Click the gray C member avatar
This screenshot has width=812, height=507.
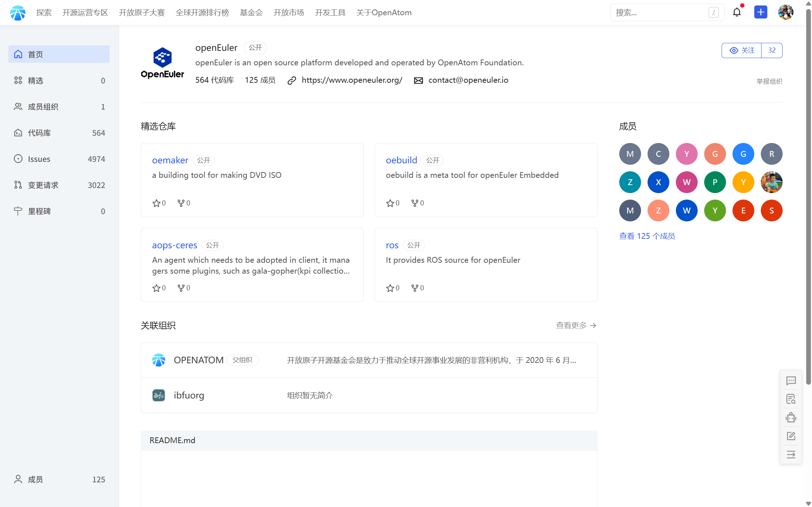click(658, 154)
